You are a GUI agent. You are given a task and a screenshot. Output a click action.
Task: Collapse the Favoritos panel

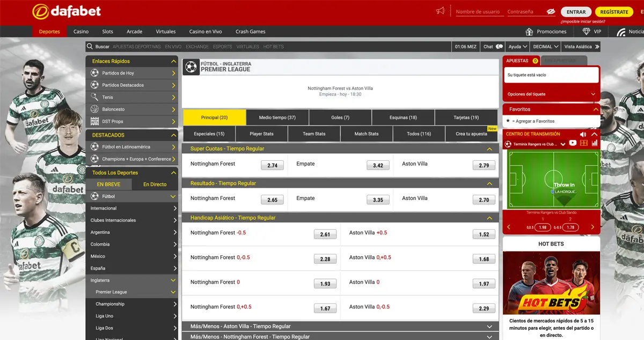click(x=595, y=109)
